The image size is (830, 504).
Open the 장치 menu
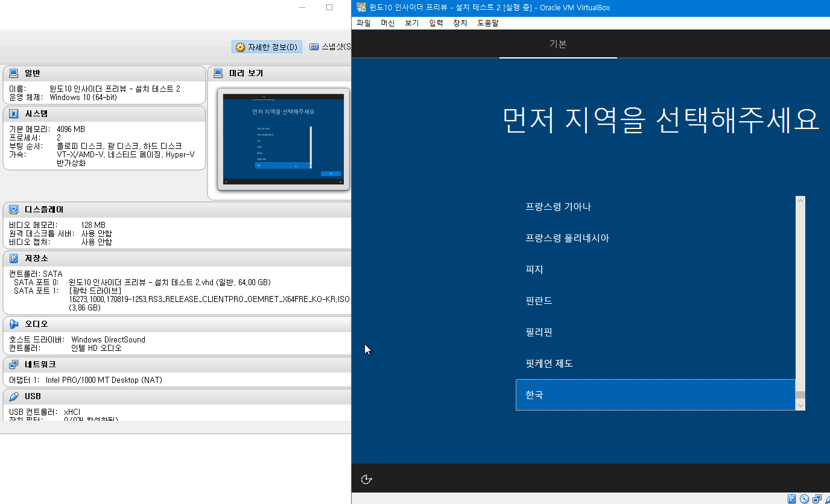(x=460, y=23)
